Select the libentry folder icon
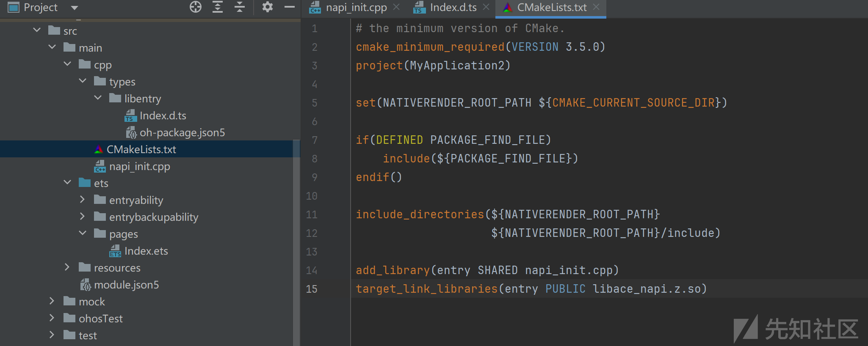Image resolution: width=868 pixels, height=346 pixels. click(115, 98)
